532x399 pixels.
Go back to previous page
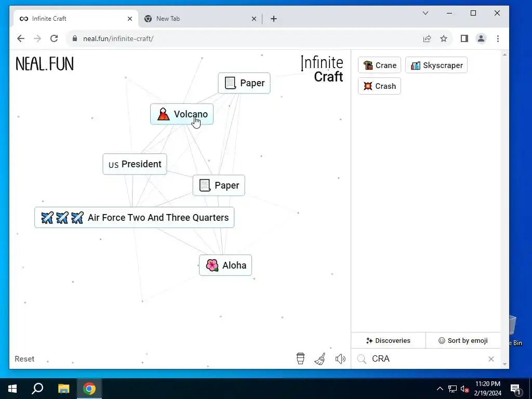tap(21, 38)
